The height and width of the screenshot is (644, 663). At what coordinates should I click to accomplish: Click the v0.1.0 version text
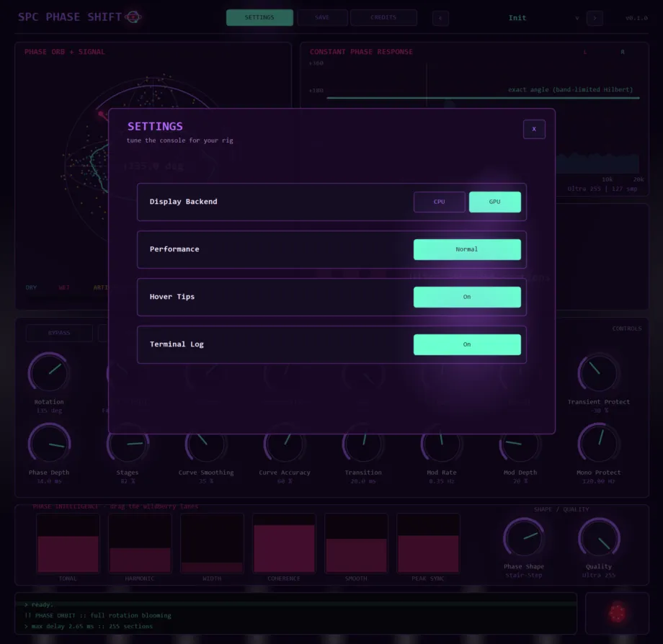coord(636,18)
